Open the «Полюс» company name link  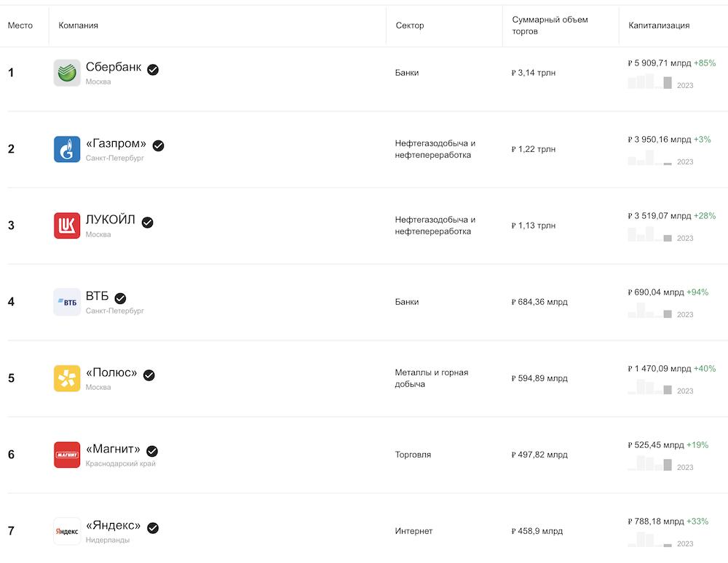coord(111,372)
